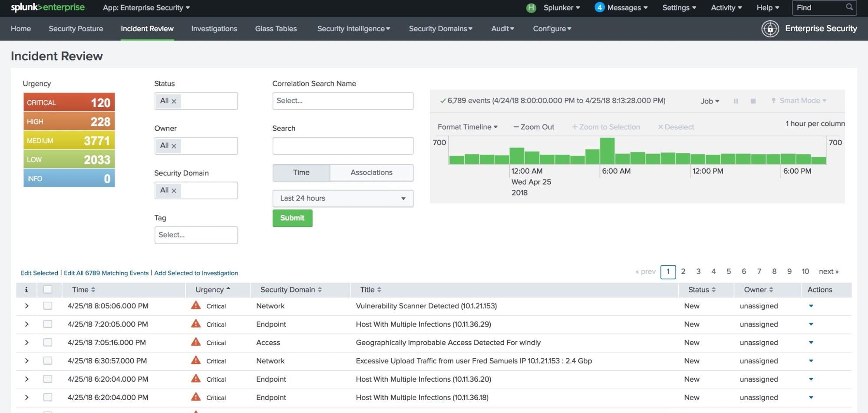Expand the Excessive Upload Traffic row
The height and width of the screenshot is (413, 868).
coord(26,360)
